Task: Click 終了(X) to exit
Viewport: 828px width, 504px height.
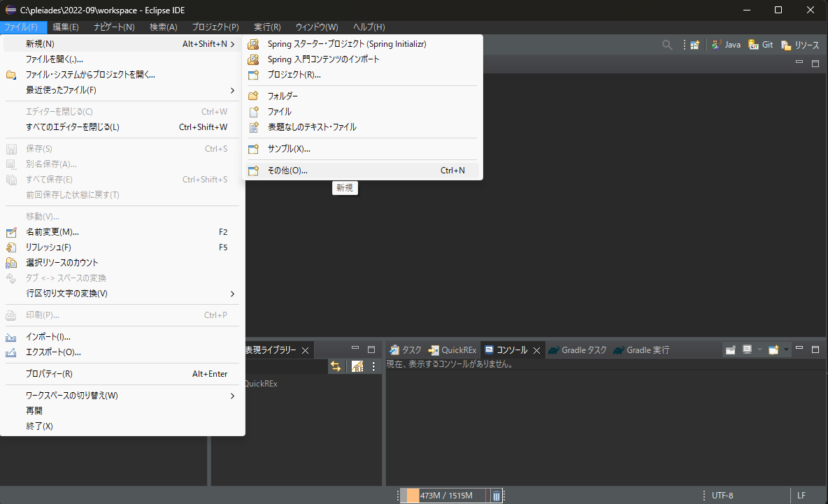Action: [122, 426]
